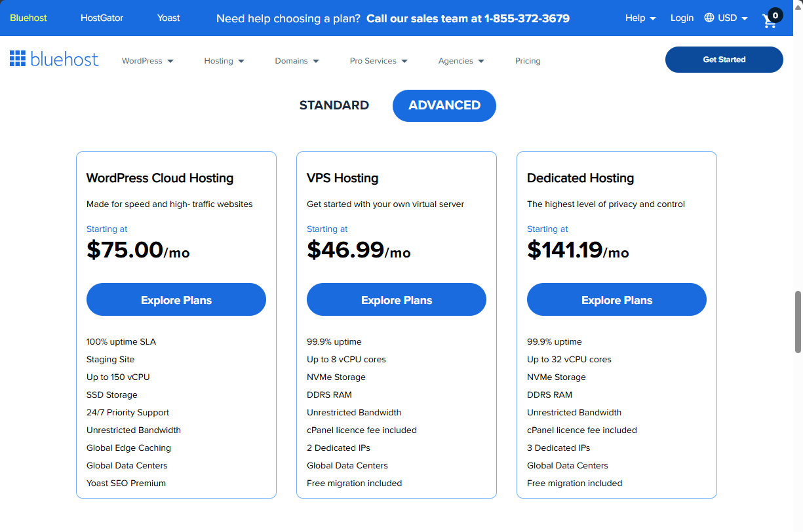Expand the Agencies menu
This screenshot has height=532, width=803.
tap(461, 60)
